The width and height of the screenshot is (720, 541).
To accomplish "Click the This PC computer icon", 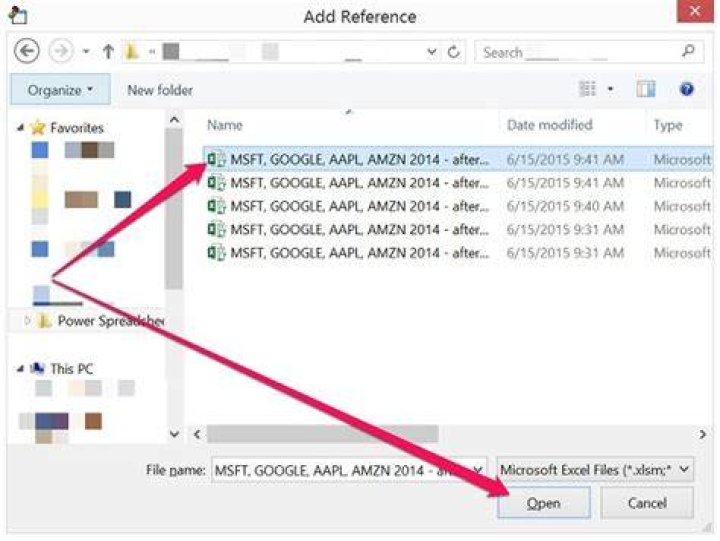I will (37, 368).
